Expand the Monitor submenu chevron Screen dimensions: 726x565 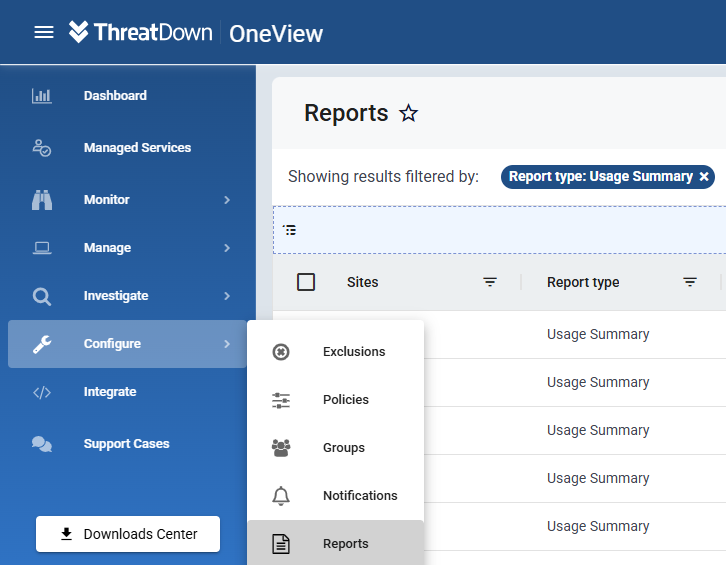[x=227, y=200]
